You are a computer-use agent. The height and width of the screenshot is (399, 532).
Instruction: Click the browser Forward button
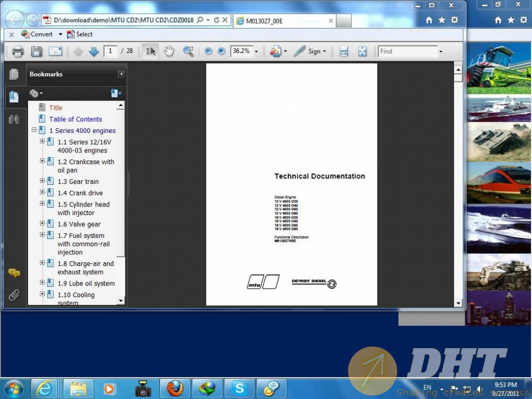pyautogui.click(x=32, y=20)
